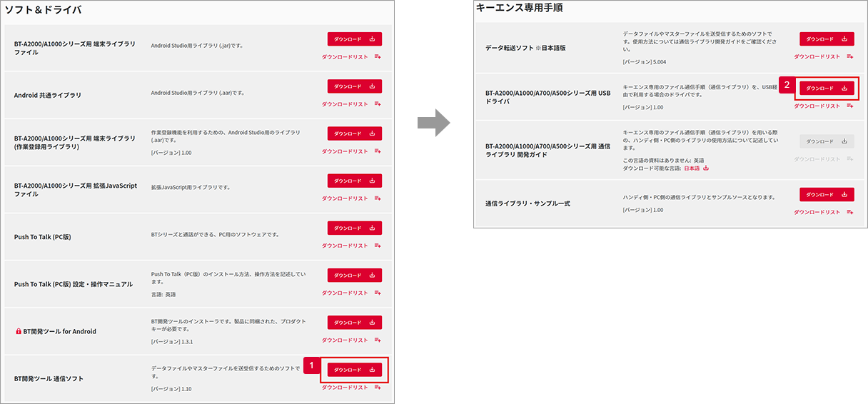Download the データ転送ソフト 日本語版
This screenshot has width=868, height=404.
827,39
